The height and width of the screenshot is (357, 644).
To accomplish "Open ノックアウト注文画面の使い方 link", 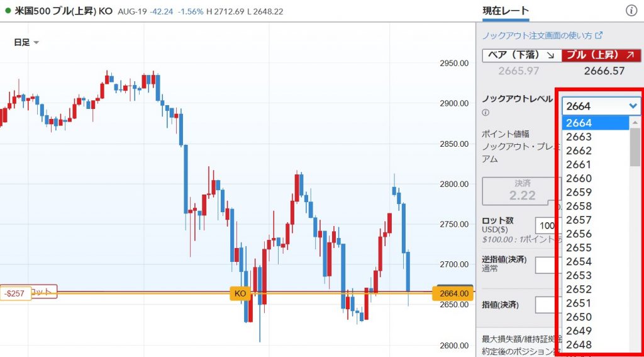I will [x=536, y=35].
